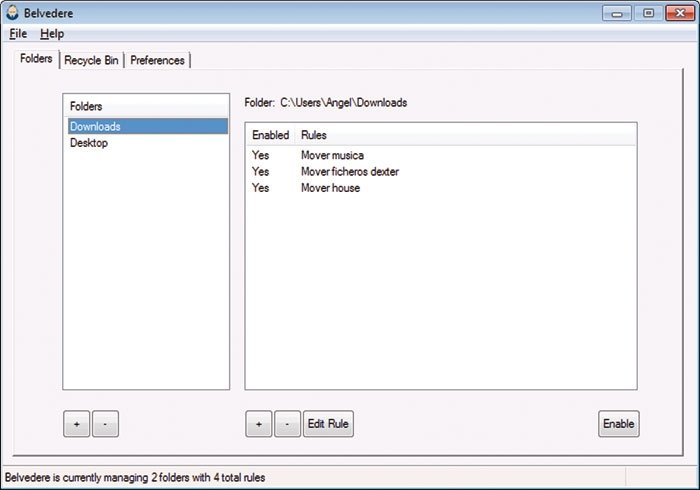Minimize the Belvedere window
The width and height of the screenshot is (700, 490).
coord(617,13)
